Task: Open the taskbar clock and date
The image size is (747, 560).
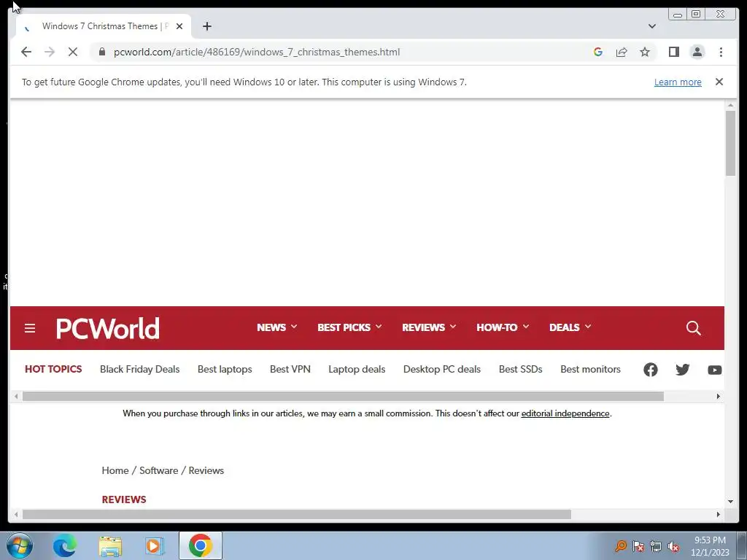Action: pyautogui.click(x=710, y=546)
